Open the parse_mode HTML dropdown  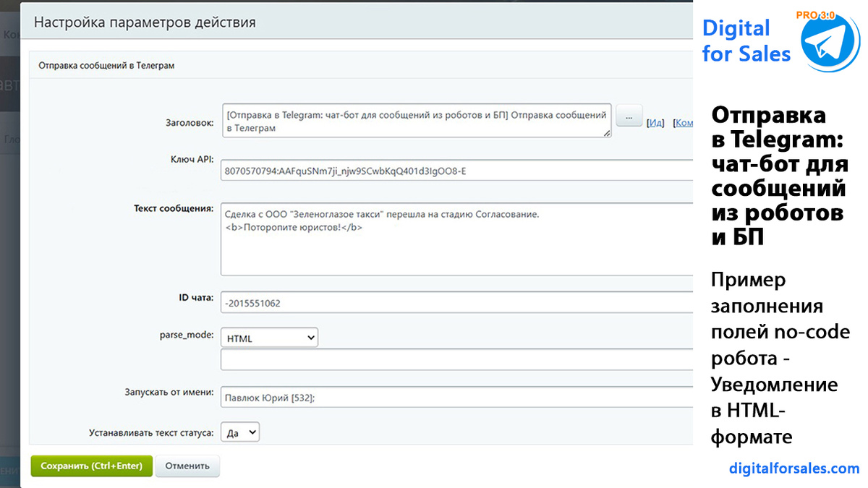[x=269, y=338]
